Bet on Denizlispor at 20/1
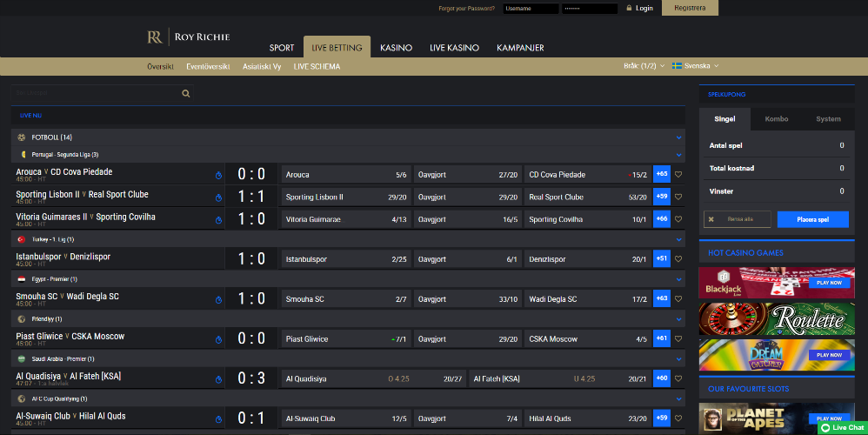868x435 pixels. tap(588, 259)
